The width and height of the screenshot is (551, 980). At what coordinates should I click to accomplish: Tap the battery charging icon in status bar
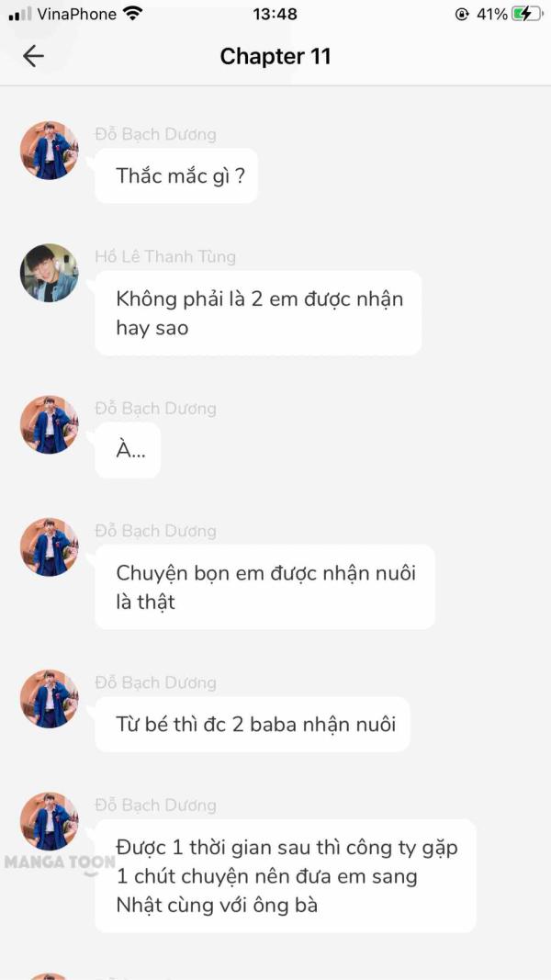click(x=527, y=14)
